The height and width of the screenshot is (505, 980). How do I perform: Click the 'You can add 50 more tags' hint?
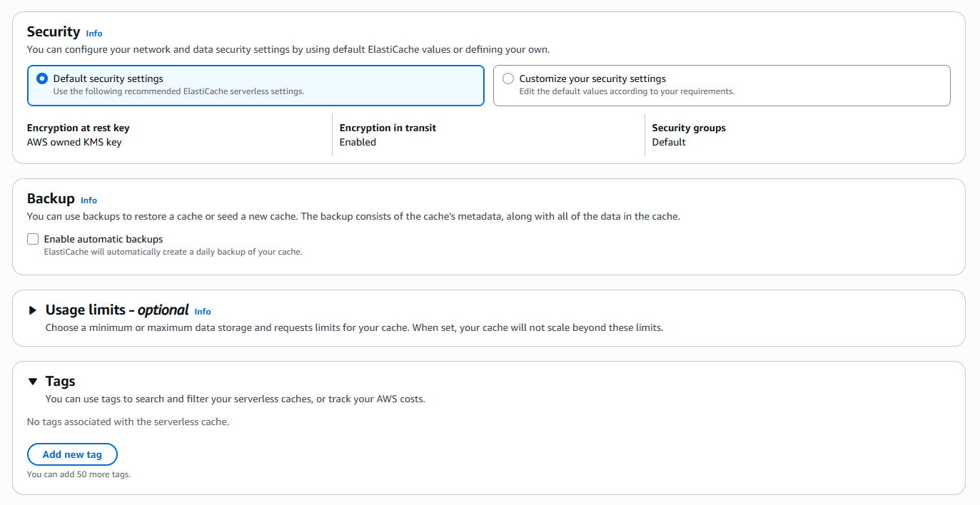point(79,474)
